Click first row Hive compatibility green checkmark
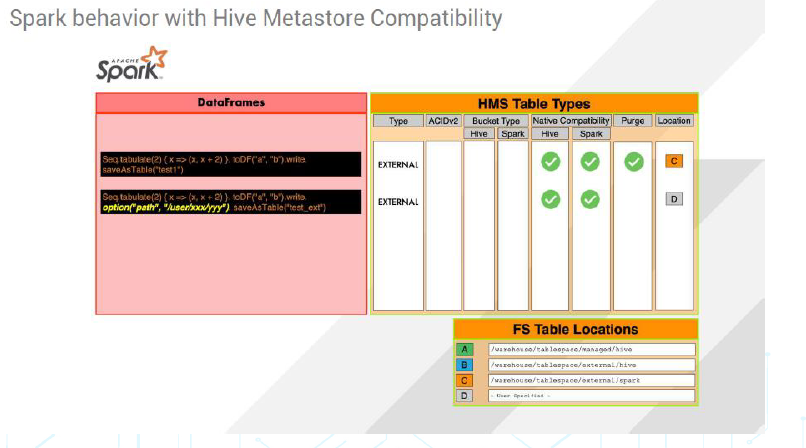 (550, 161)
